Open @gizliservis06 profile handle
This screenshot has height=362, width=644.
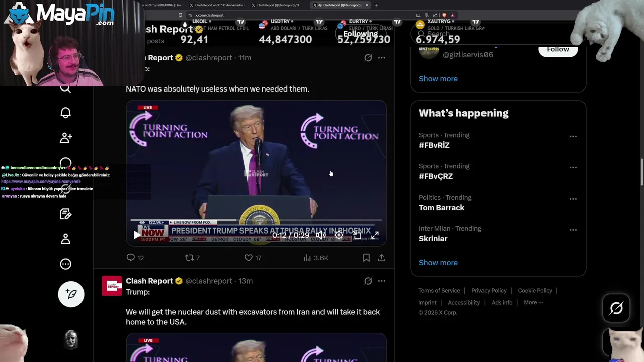click(x=468, y=55)
